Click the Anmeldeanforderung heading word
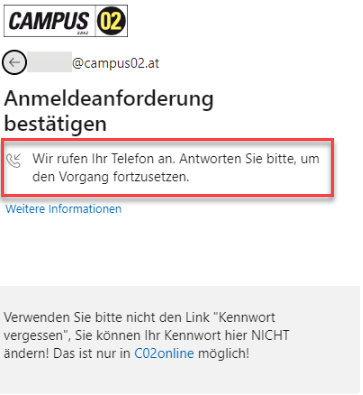 pyautogui.click(x=109, y=99)
